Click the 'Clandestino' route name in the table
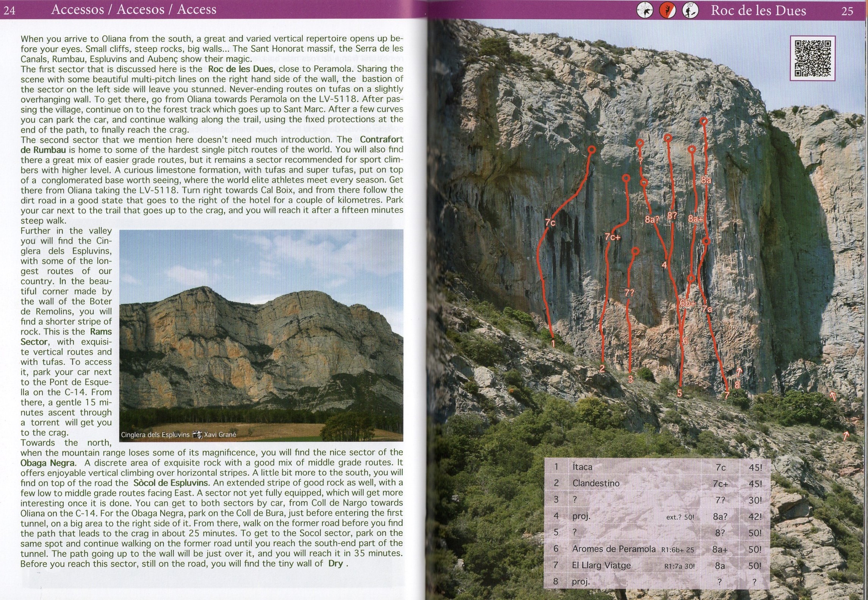Image resolution: width=868 pixels, height=600 pixels. click(x=596, y=483)
